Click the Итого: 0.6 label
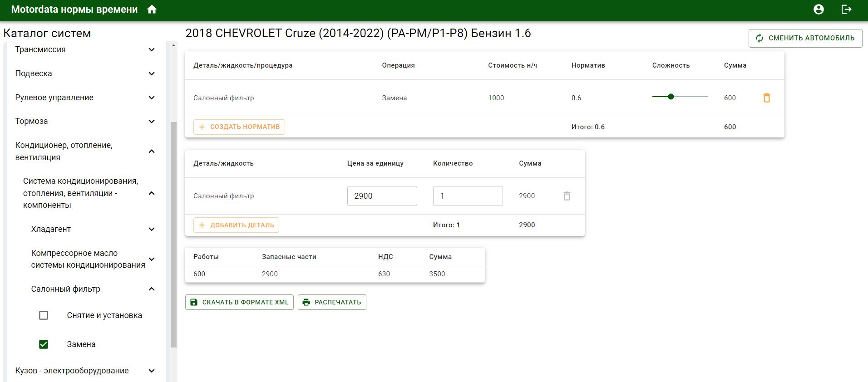The height and width of the screenshot is (382, 868). tap(588, 127)
